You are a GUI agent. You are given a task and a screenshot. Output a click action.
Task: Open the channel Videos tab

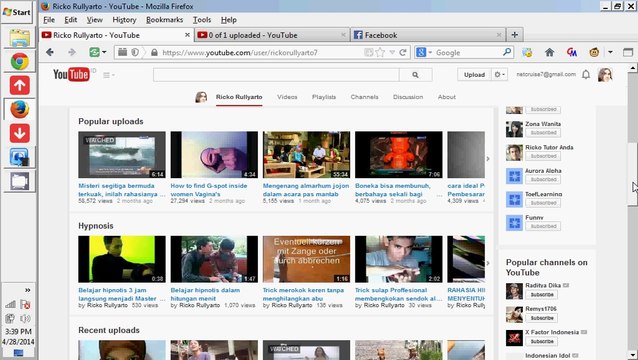click(x=287, y=97)
